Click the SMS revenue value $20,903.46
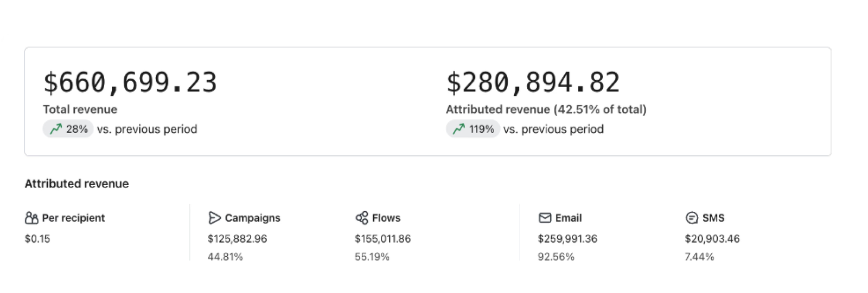Screen dimensions: 868x293 pos(712,238)
